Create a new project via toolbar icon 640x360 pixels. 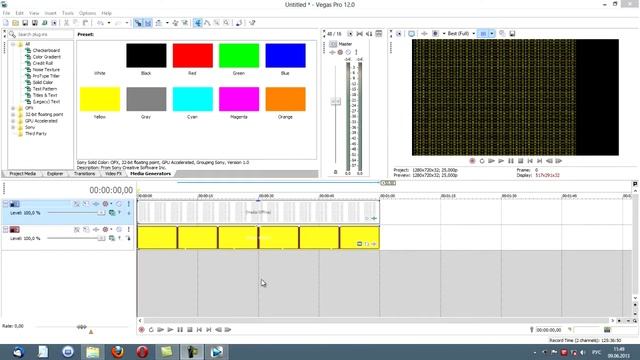[x=6, y=23]
